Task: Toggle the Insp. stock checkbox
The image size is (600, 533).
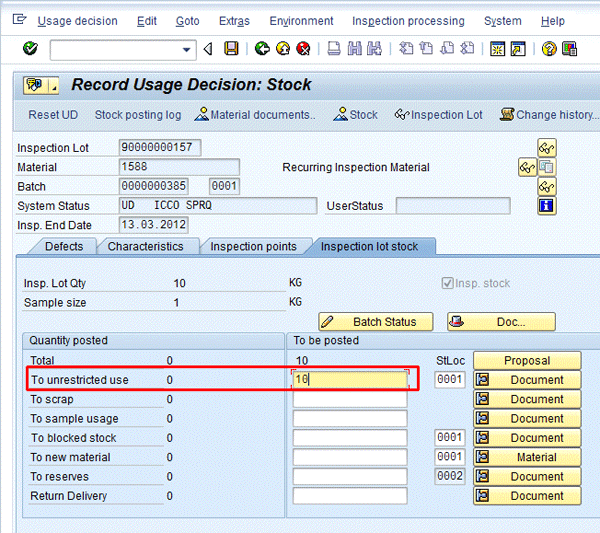Action: pyautogui.click(x=447, y=283)
